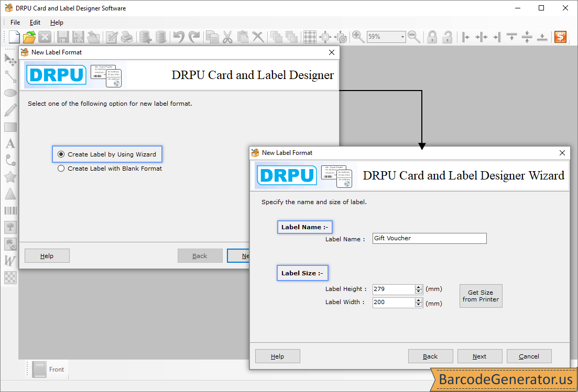Click Next in the wizard dialog
Screen dimensions: 578x392
pos(479,356)
